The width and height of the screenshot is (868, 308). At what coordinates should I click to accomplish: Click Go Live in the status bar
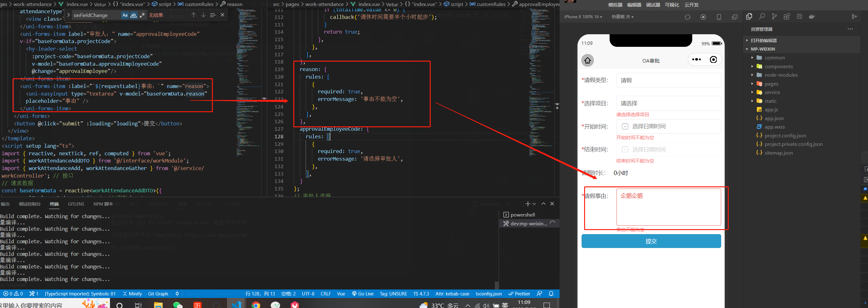tap(362, 294)
